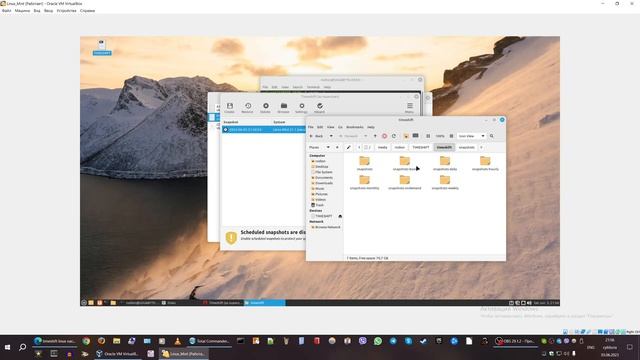This screenshot has height=360, width=640.
Task: Open the Icon View dropdown
Action: pos(471,136)
